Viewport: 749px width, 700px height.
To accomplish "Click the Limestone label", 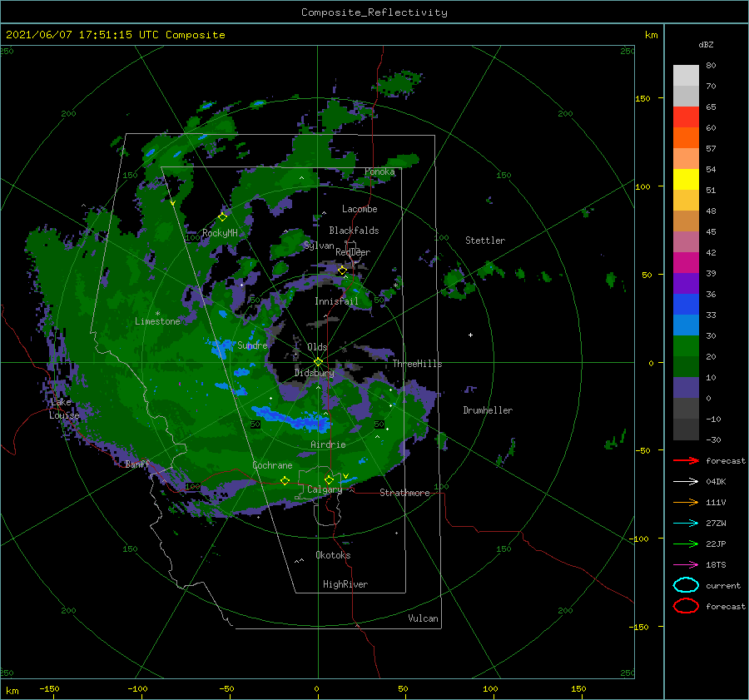I will coord(157,321).
